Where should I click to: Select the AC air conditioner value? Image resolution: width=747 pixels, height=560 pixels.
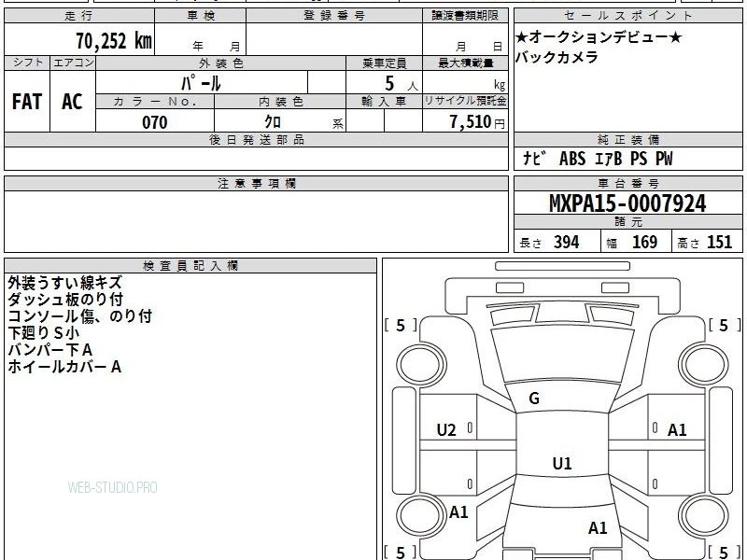[73, 102]
